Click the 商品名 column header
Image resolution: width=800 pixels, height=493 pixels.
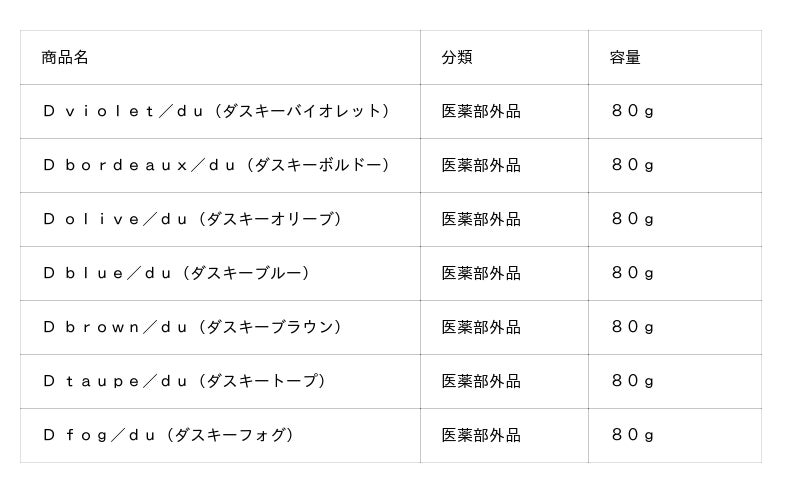(65, 58)
